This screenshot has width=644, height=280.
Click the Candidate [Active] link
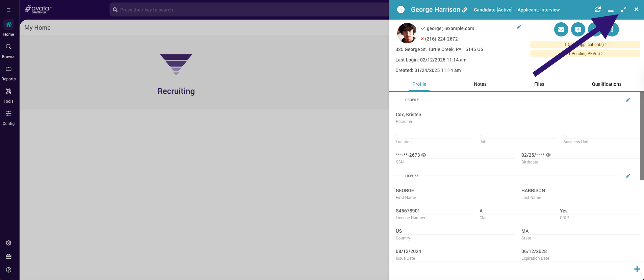[493, 10]
